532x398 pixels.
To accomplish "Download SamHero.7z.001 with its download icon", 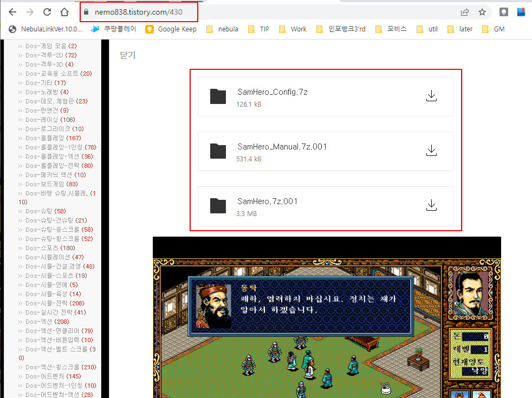I will pos(431,205).
